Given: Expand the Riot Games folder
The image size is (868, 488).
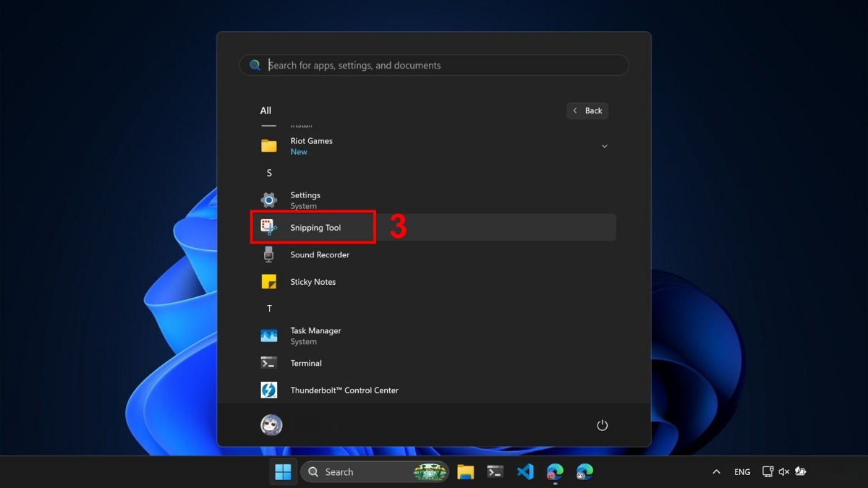Looking at the screenshot, I should point(604,145).
